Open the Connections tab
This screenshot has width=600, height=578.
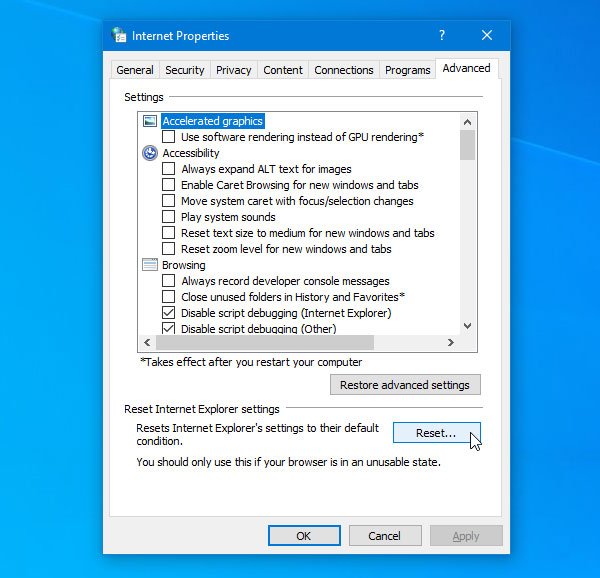point(344,70)
